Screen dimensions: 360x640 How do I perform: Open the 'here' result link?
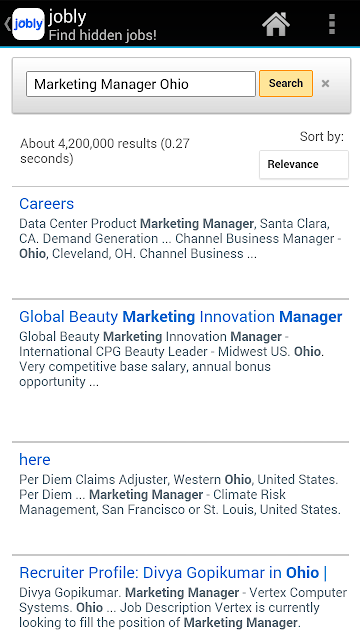tap(35, 460)
